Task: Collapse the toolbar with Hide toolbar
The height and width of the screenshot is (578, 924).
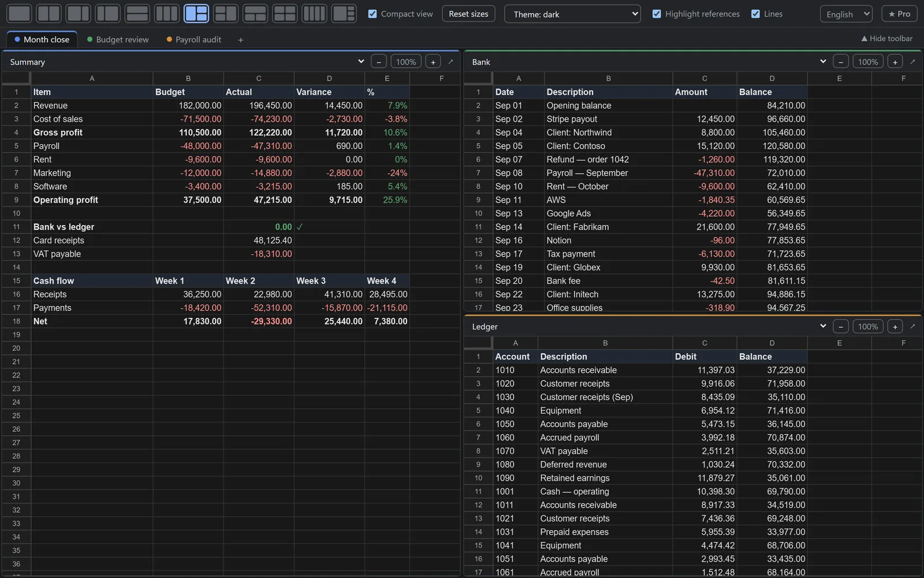Action: pos(887,38)
